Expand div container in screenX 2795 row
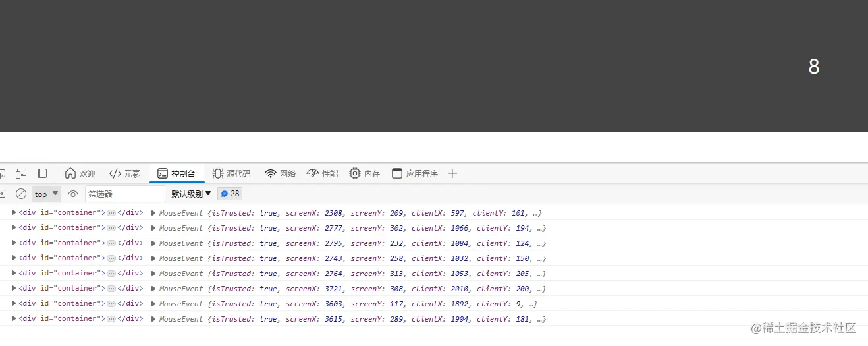Image resolution: width=868 pixels, height=346 pixels. coord(14,243)
